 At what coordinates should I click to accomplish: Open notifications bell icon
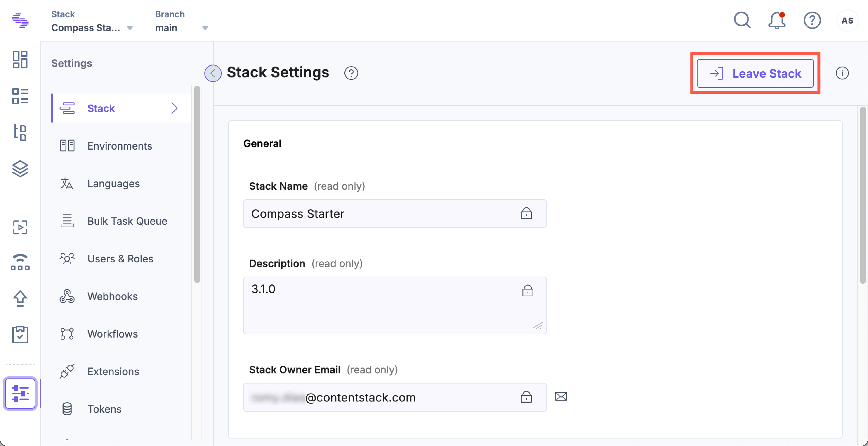[777, 20]
